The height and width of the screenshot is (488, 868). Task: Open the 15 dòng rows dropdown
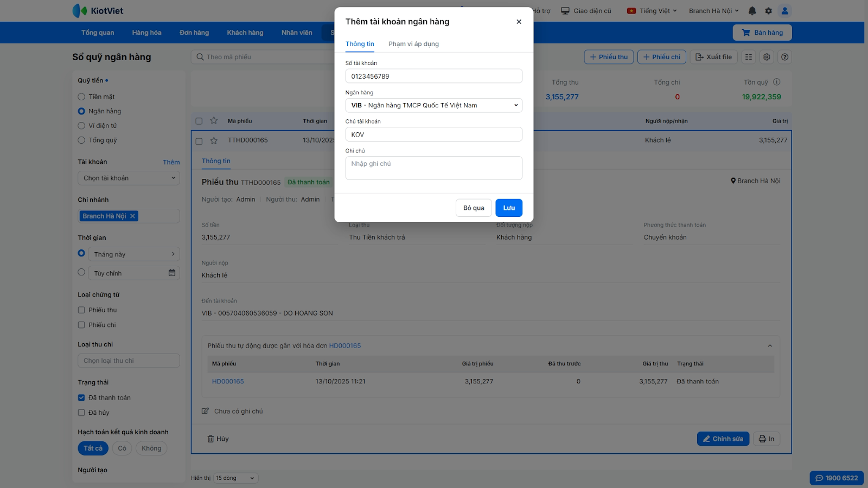click(236, 478)
